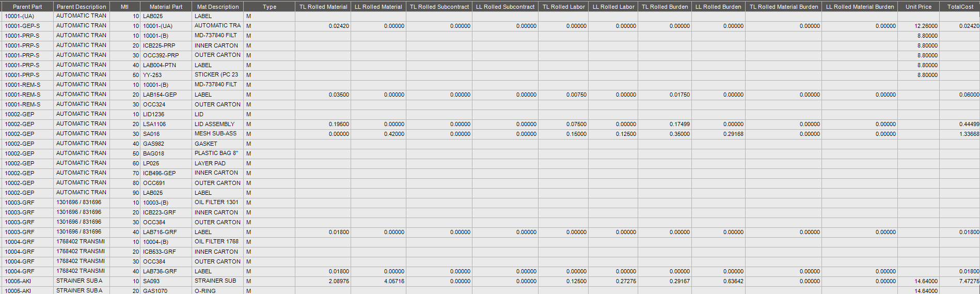
Task: Click the LL Rolled Subcontract column header
Action: [505, 7]
